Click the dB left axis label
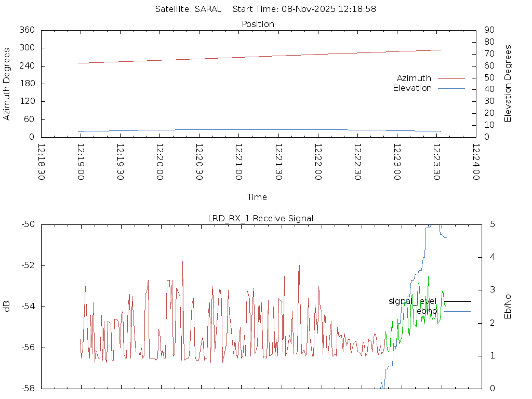This screenshot has height=399, width=532. [7, 307]
